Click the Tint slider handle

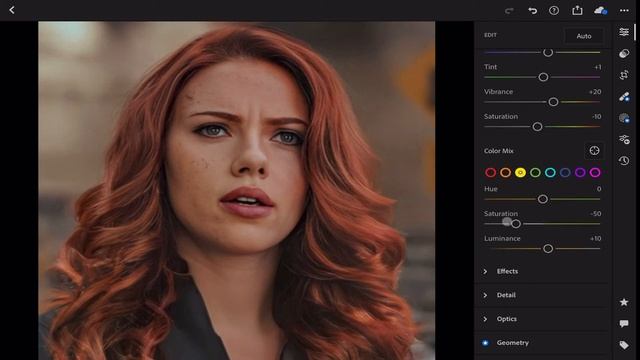543,77
